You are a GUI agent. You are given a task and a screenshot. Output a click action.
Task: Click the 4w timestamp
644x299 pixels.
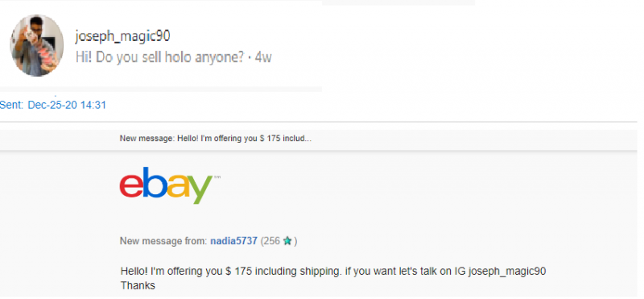coord(263,57)
